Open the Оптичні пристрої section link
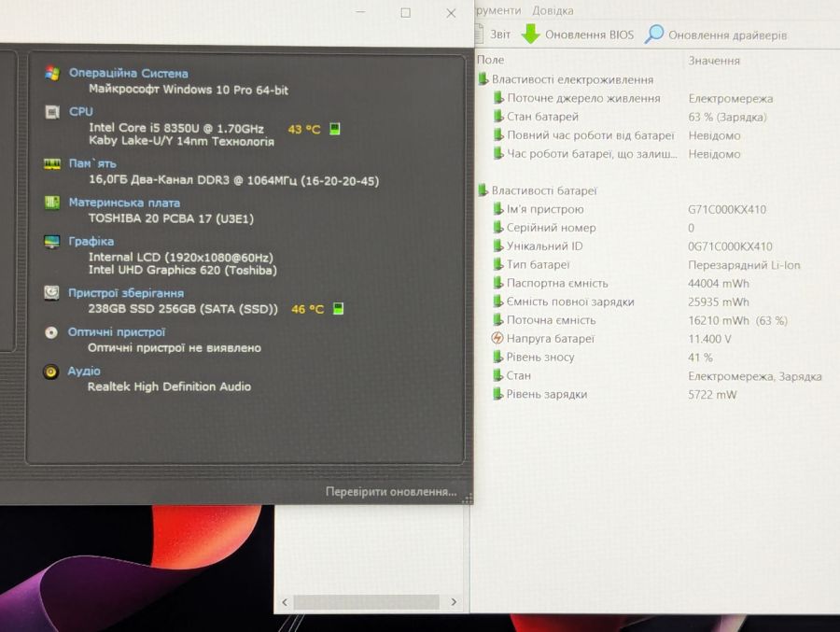 coord(117,332)
